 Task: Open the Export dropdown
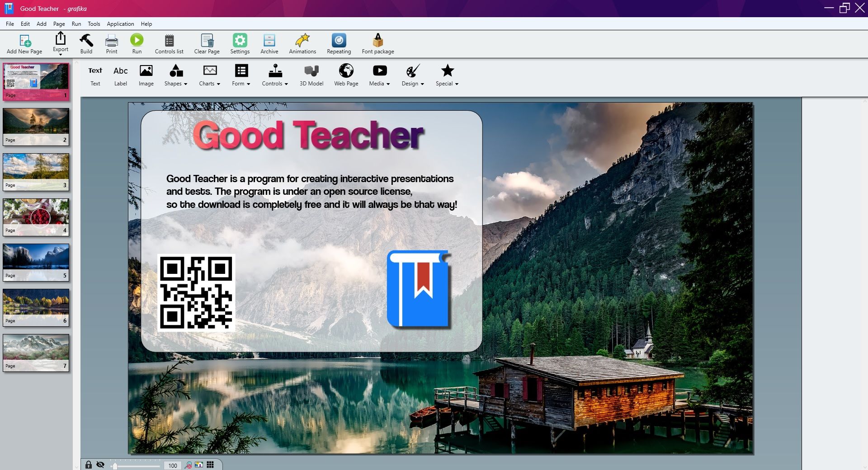60,43
